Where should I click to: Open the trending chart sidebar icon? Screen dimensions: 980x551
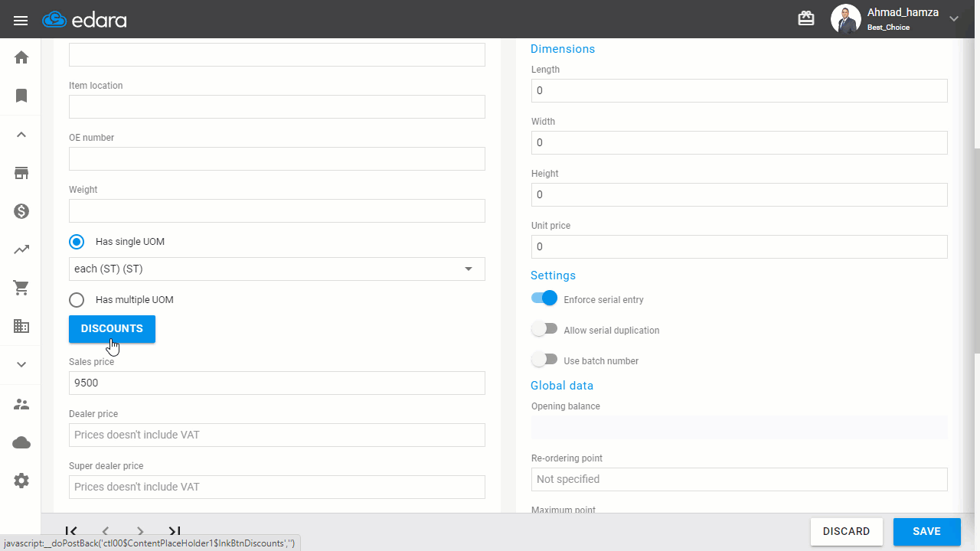21,249
